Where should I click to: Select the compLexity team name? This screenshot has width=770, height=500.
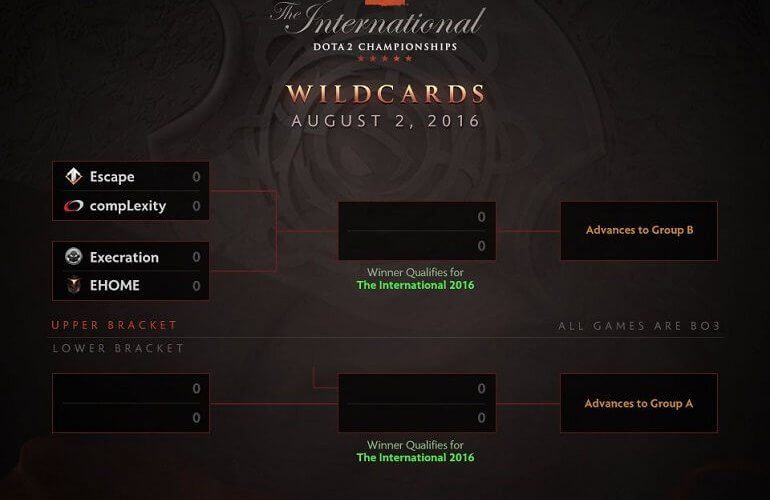(128, 207)
